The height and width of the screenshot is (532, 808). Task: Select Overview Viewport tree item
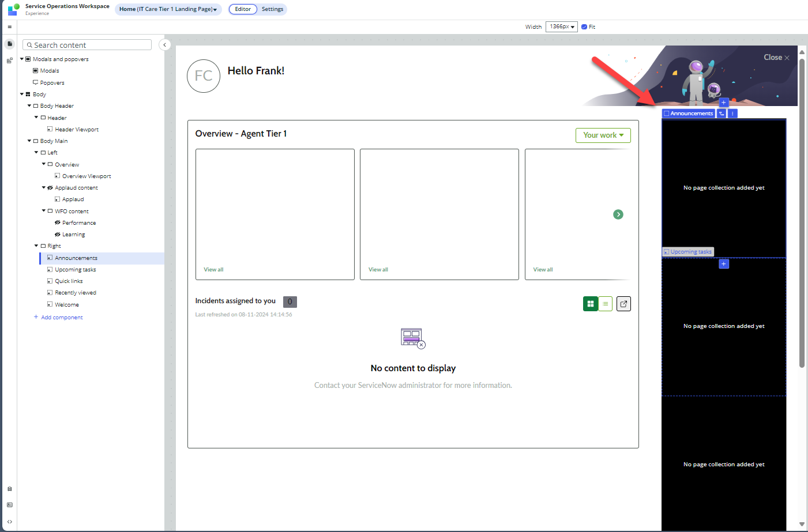[87, 176]
